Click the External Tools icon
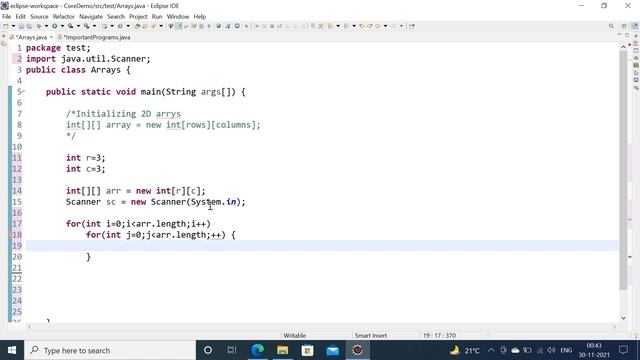Viewport: 640px width, 360px height. 87,26
